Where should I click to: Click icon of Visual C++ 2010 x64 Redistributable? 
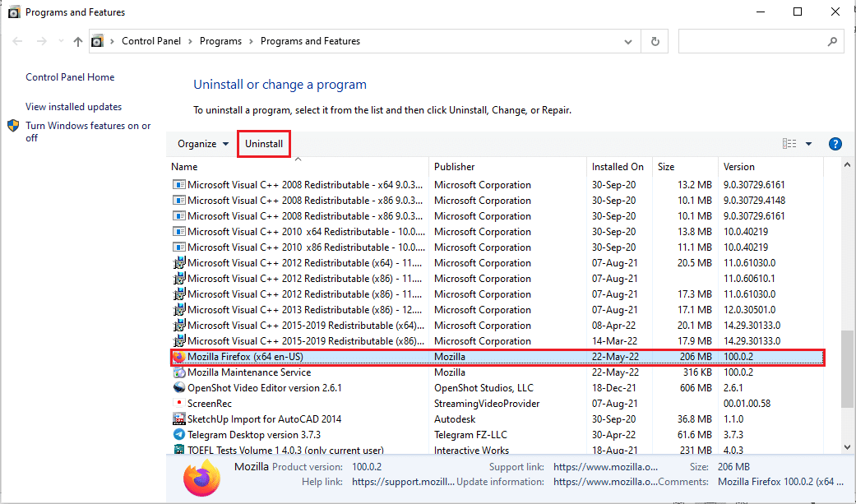178,232
